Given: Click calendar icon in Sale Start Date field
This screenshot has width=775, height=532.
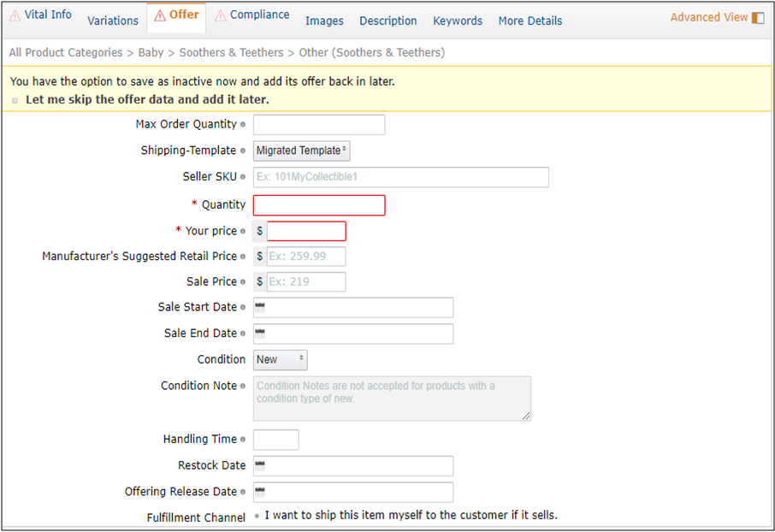Looking at the screenshot, I should [261, 307].
